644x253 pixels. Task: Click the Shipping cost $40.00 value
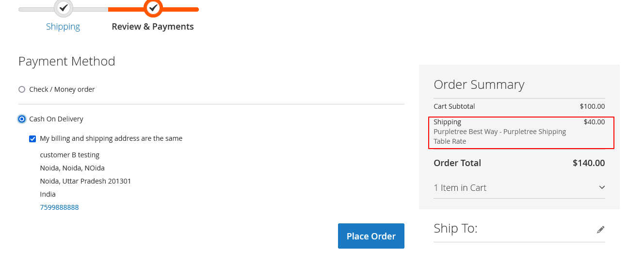595,122
